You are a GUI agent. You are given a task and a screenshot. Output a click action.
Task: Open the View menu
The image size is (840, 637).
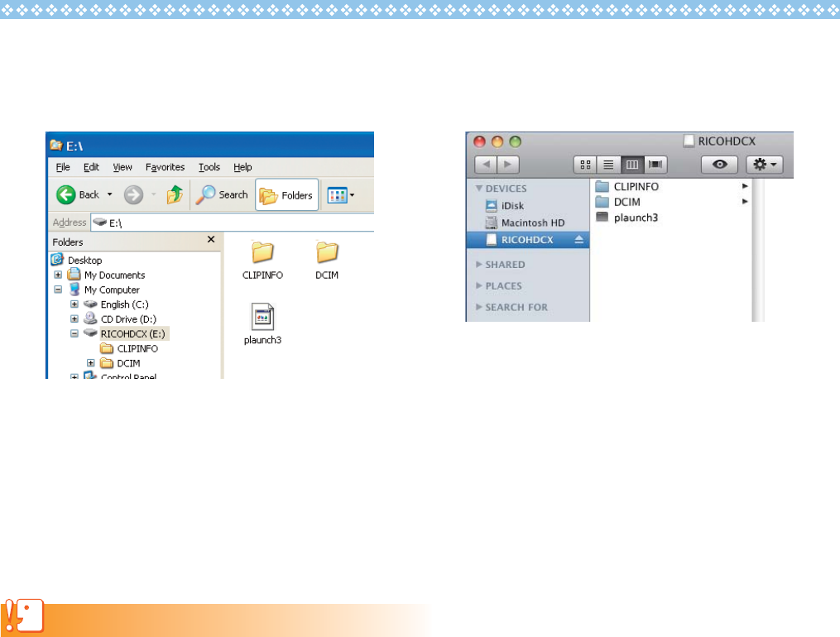[122, 167]
